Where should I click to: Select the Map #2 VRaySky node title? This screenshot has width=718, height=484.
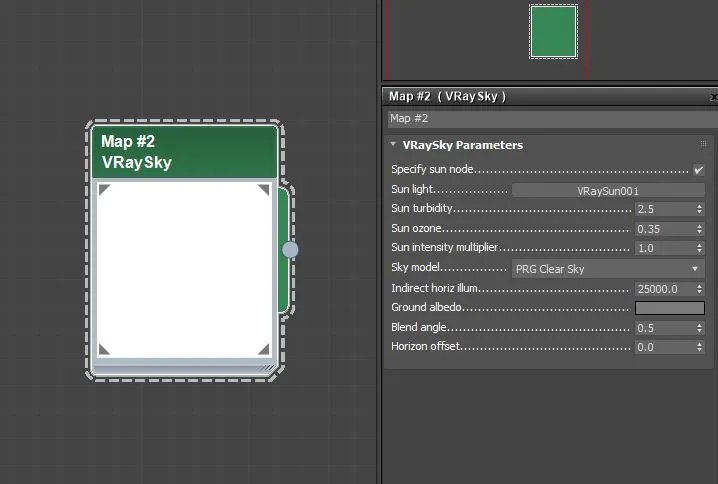tap(185, 152)
